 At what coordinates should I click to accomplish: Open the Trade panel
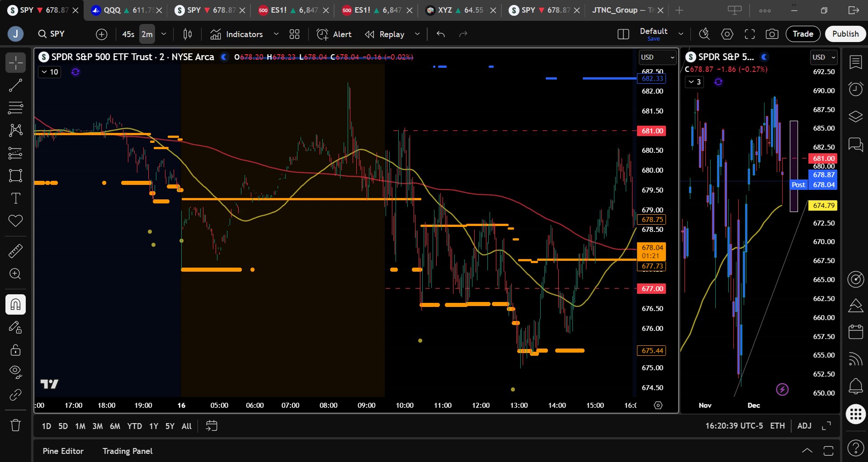pos(803,34)
